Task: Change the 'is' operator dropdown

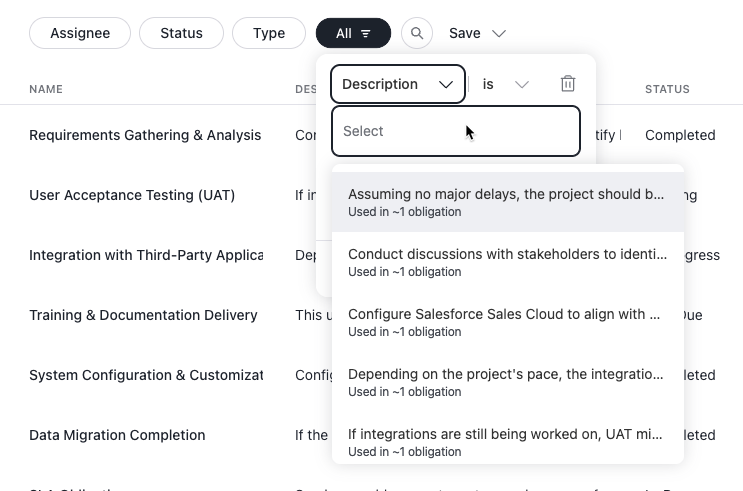Action: [506, 84]
